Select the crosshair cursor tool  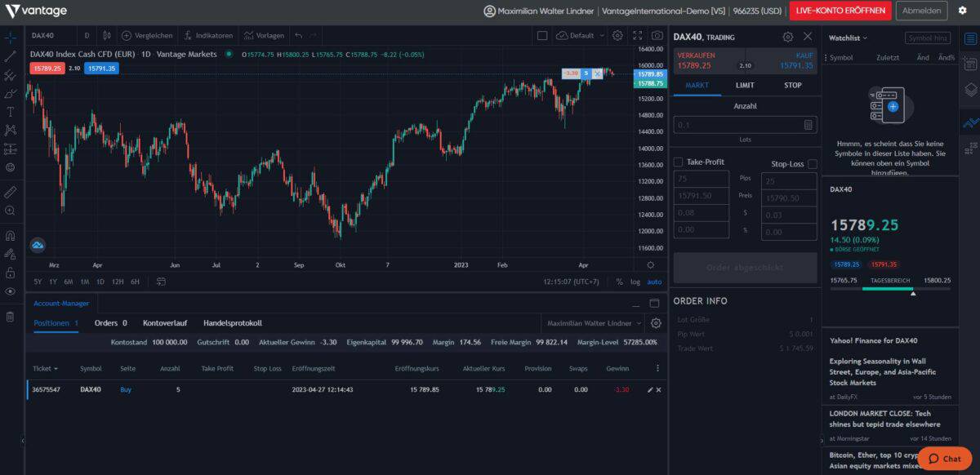[11, 37]
